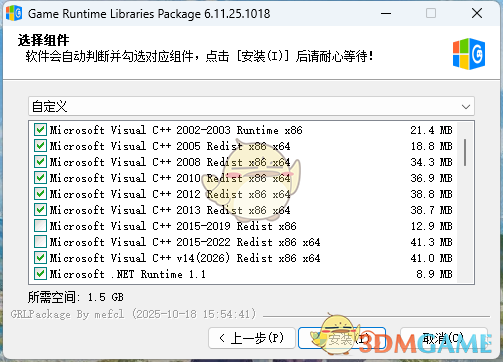Viewport: 503px width, 362px height.
Task: Check Visual C++ 2015-2022 Redist checkbox
Action: [x=40, y=242]
